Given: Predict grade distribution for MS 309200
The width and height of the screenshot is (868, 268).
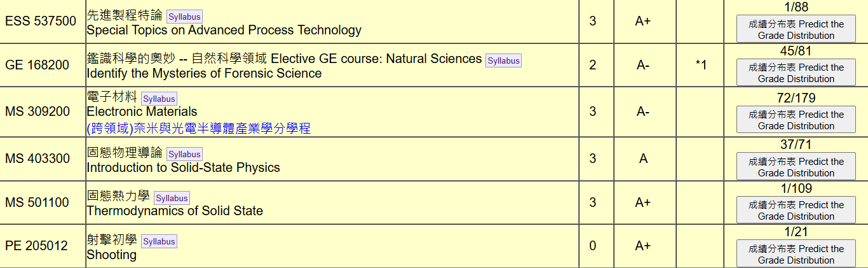Looking at the screenshot, I should point(796,120).
